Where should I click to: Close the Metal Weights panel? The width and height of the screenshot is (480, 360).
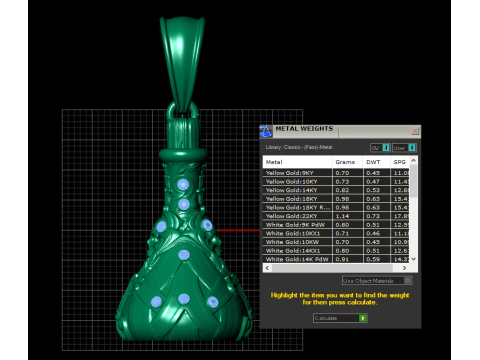(415, 131)
